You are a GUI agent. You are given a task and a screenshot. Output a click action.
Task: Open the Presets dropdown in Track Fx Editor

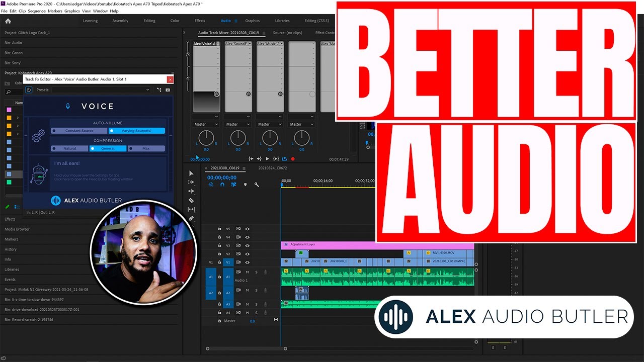pos(101,89)
